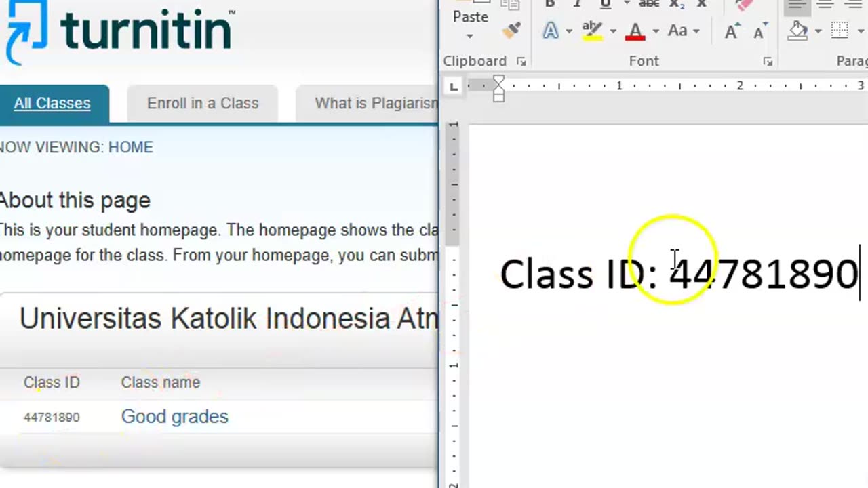
Task: Open the font color dropdown arrow
Action: click(x=655, y=31)
